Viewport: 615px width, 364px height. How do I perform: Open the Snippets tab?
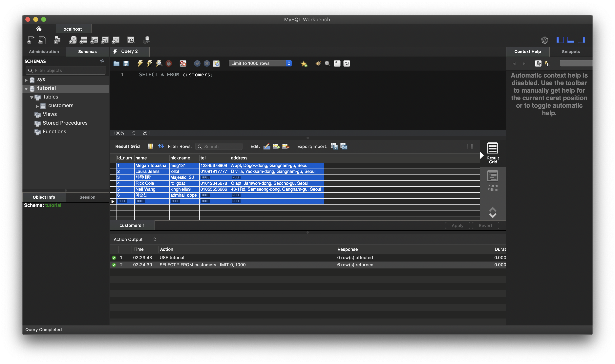[x=571, y=51]
